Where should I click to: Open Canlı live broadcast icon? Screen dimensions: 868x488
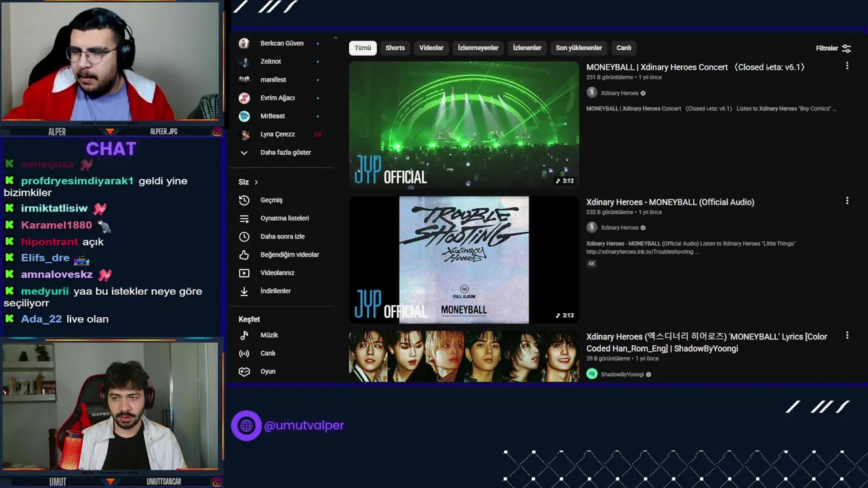coord(244,353)
